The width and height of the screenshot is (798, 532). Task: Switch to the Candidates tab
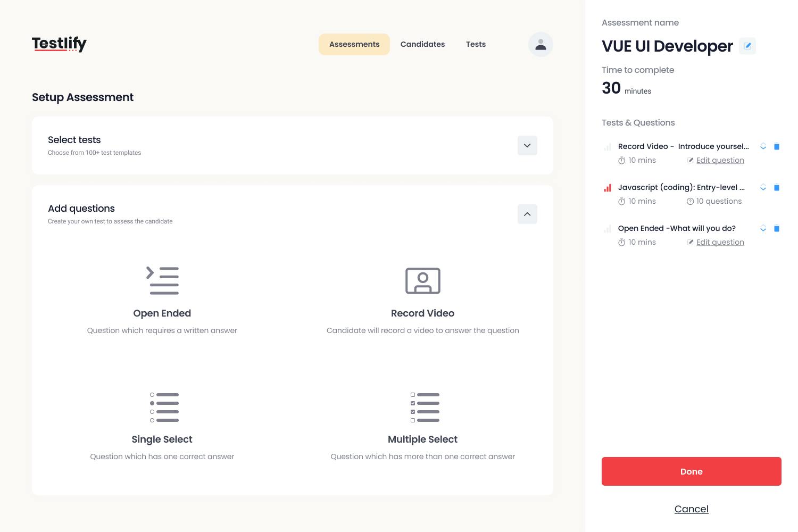(x=422, y=44)
